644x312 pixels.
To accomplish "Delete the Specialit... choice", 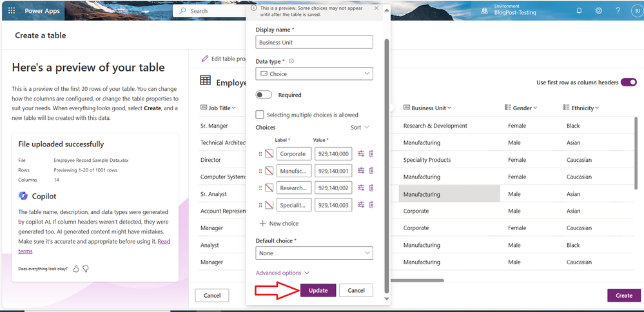I will 371,204.
